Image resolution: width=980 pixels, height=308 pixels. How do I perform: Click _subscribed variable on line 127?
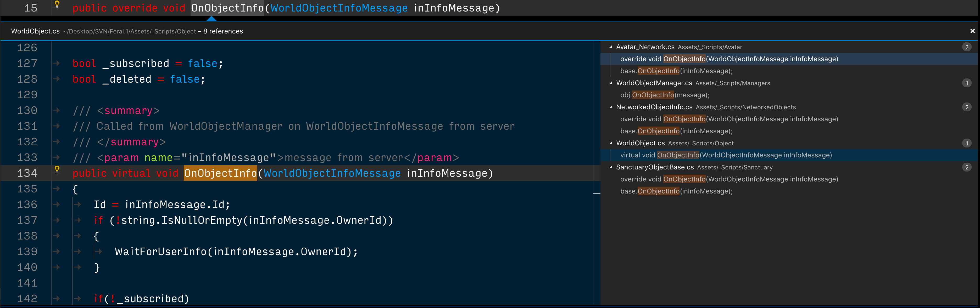pyautogui.click(x=136, y=64)
